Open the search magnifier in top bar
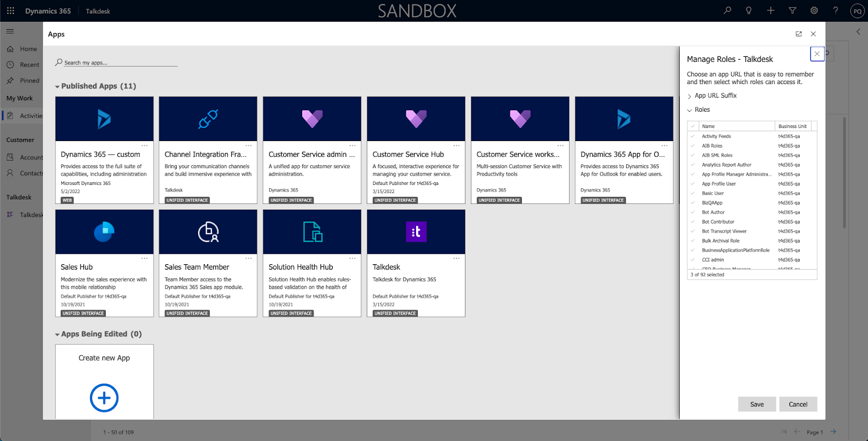 click(x=727, y=10)
